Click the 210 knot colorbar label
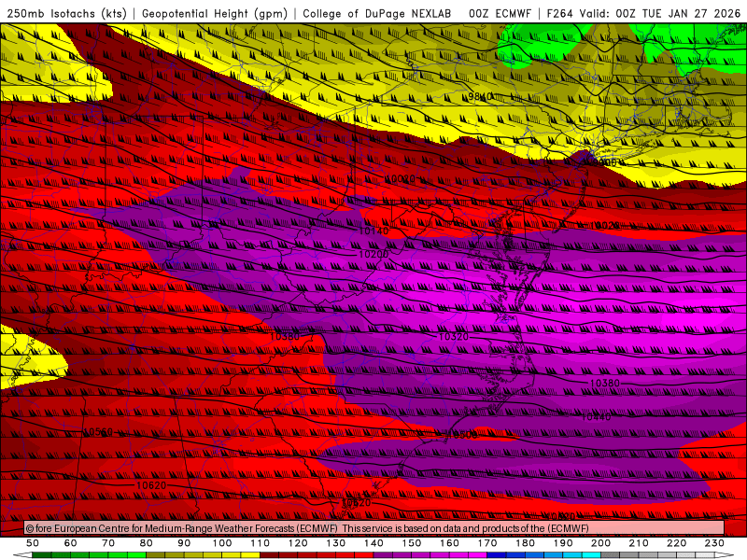747x560 pixels. [x=639, y=543]
